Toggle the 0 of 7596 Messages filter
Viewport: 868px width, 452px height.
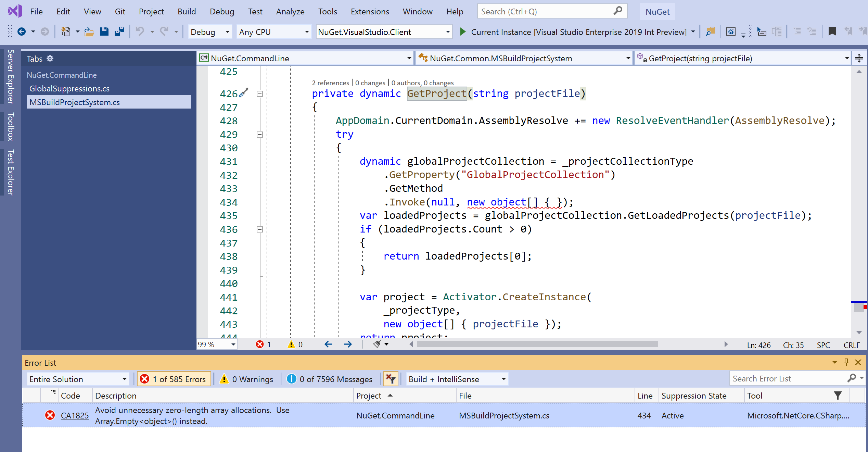[330, 379]
